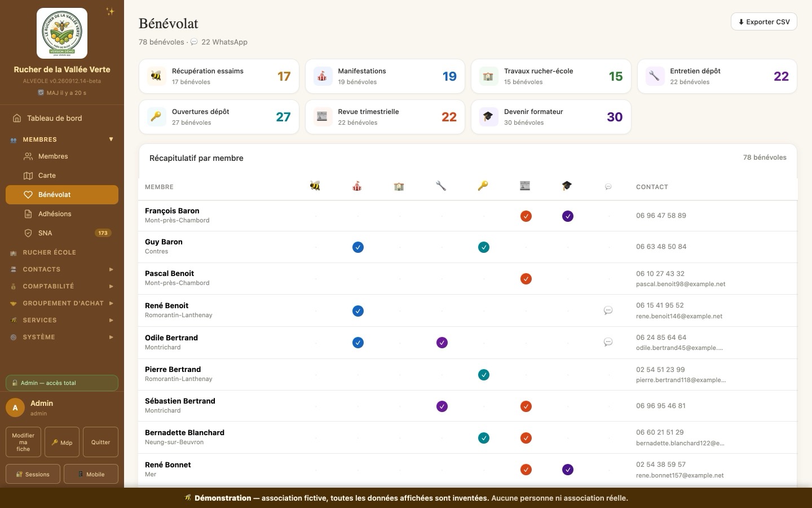Sort by the circus tent column header icon
The image size is (812, 508).
coord(357,186)
